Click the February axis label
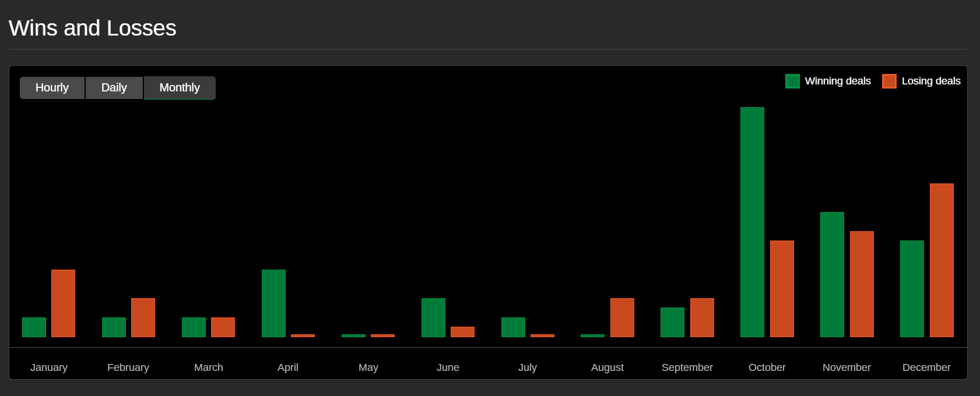Viewport: 980px width, 396px height. (x=128, y=367)
